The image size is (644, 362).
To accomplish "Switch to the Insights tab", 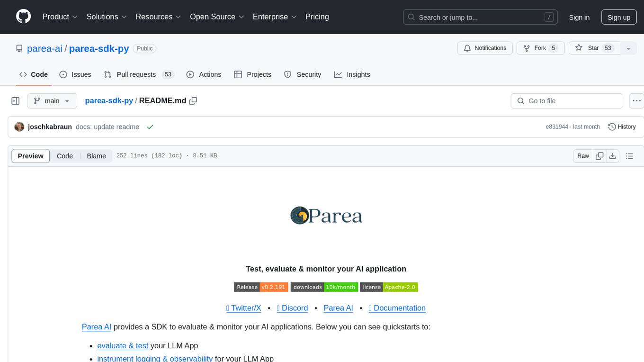I will tap(352, 74).
